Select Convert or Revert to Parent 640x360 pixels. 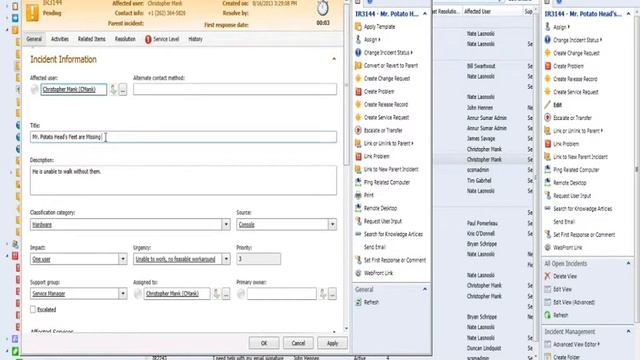pos(391,65)
